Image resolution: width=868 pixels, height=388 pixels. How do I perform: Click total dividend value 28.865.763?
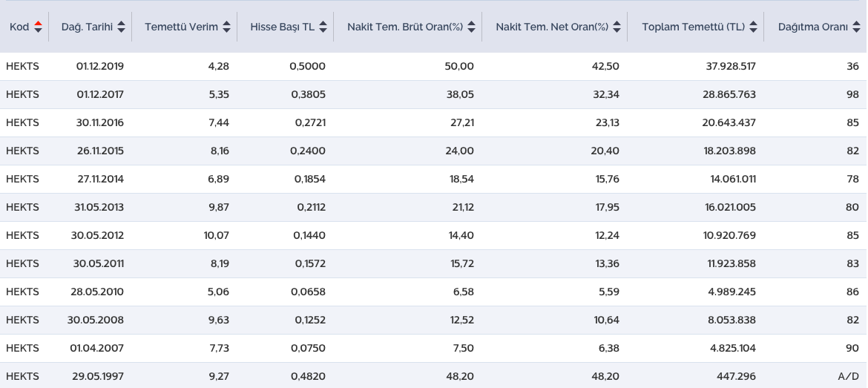729,95
